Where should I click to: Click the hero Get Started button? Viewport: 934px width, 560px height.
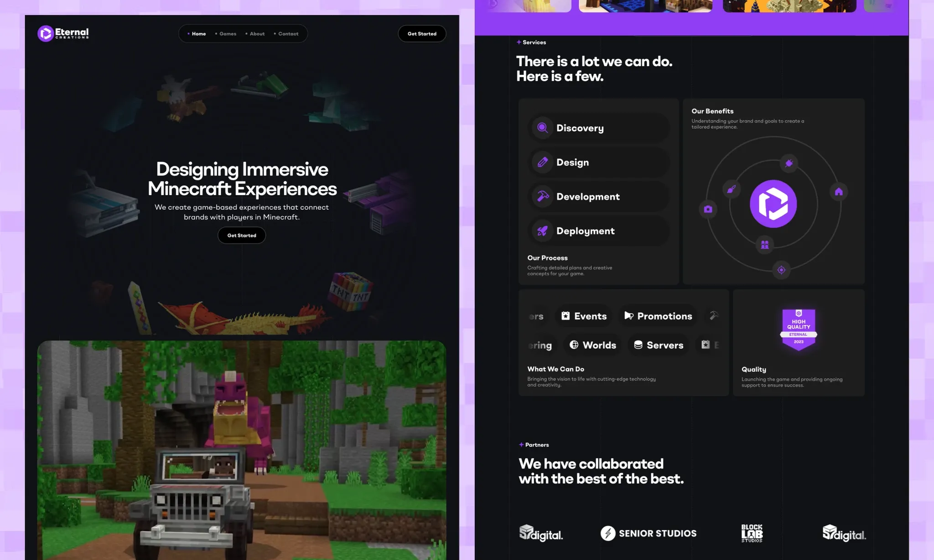point(241,236)
